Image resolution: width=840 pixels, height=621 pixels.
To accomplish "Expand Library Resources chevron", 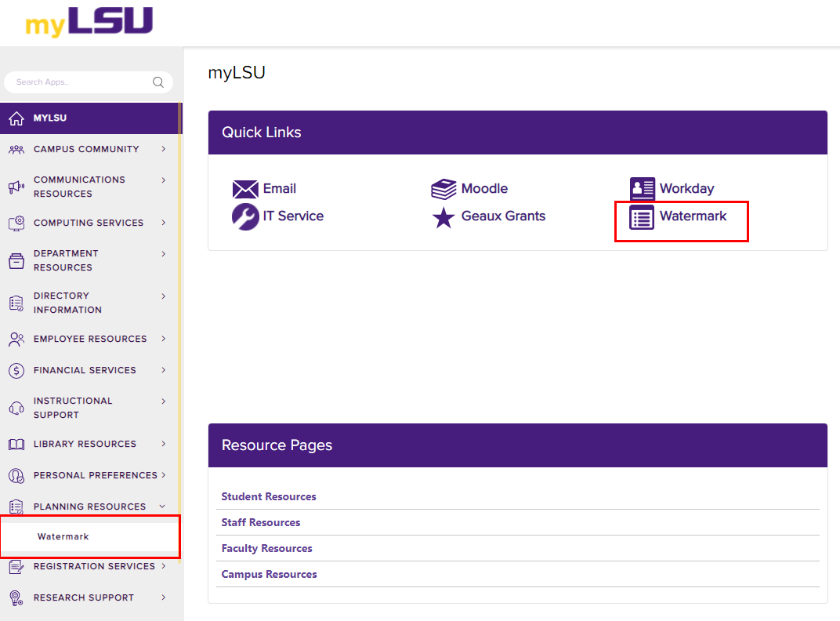I will (x=164, y=444).
